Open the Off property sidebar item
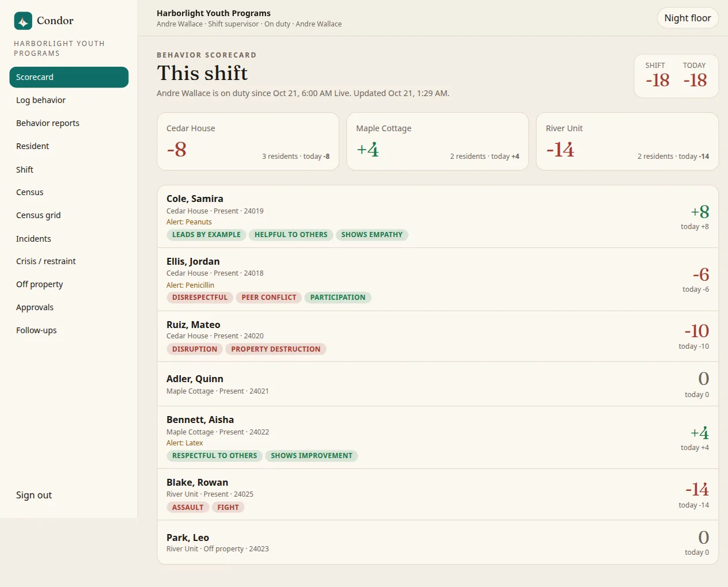The image size is (728, 587). (69, 284)
